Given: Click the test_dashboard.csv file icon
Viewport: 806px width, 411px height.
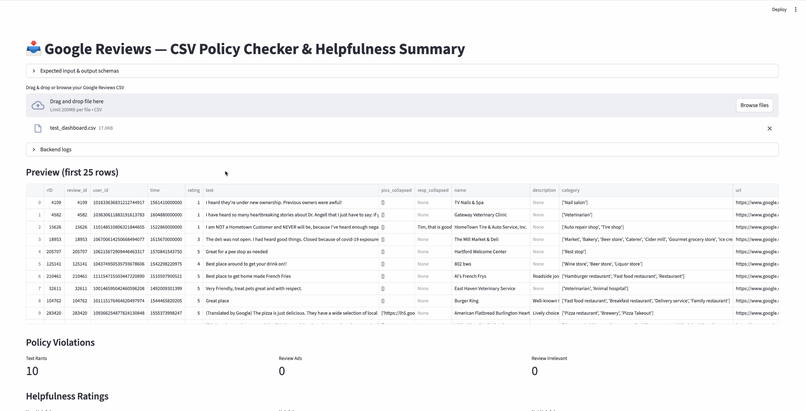Looking at the screenshot, I should [x=38, y=128].
